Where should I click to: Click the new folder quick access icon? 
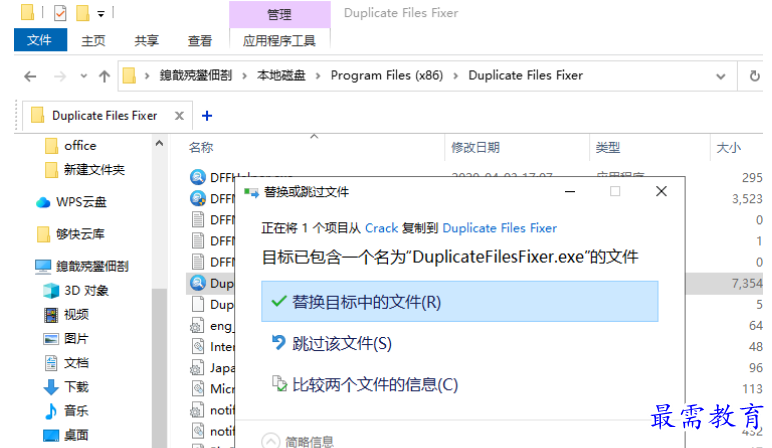[x=82, y=13]
